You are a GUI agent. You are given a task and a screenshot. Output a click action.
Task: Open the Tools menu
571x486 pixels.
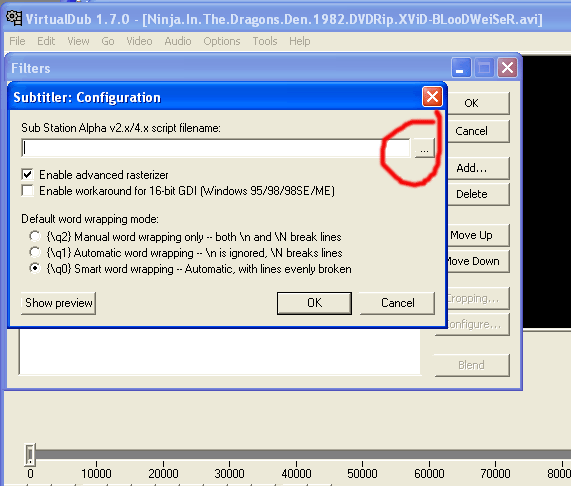point(265,41)
